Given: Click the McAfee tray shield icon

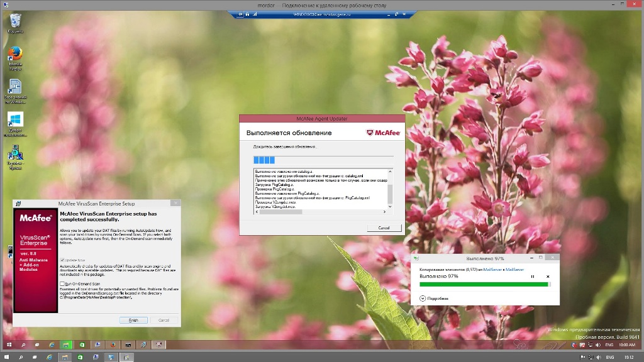Looking at the screenshot, I should (573, 344).
